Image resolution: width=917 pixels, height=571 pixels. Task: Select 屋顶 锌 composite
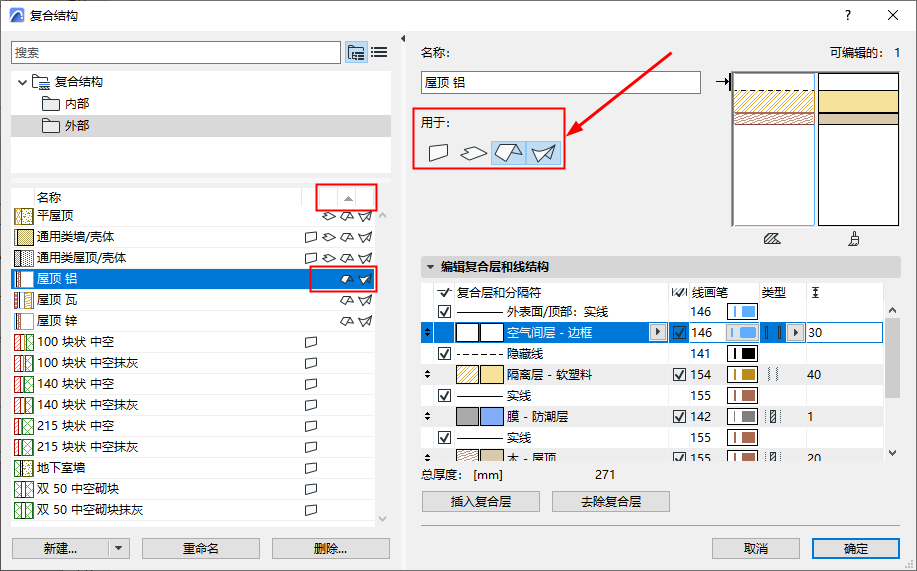point(193,321)
